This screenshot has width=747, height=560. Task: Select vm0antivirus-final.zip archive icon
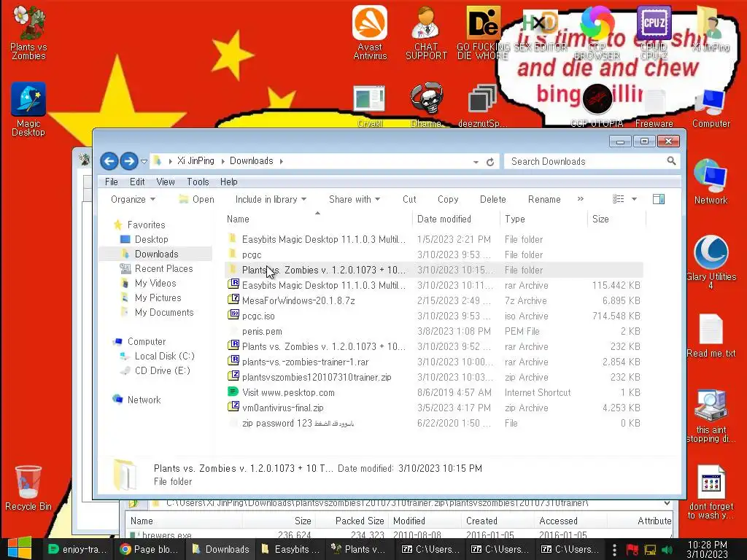coord(233,407)
